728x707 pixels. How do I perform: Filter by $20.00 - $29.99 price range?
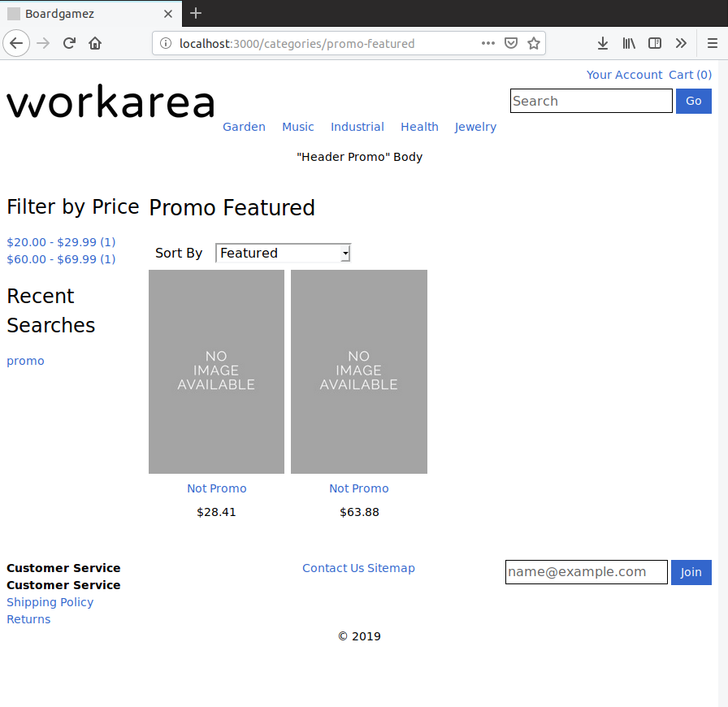click(61, 242)
